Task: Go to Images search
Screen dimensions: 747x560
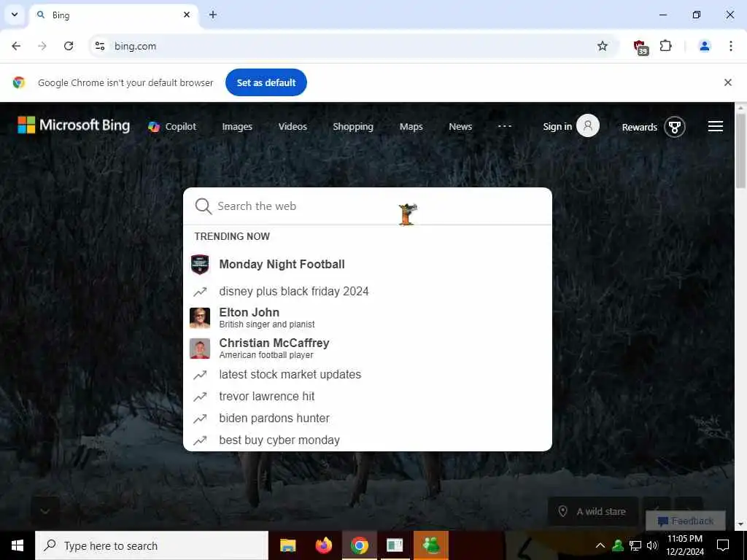Action: pyautogui.click(x=237, y=127)
